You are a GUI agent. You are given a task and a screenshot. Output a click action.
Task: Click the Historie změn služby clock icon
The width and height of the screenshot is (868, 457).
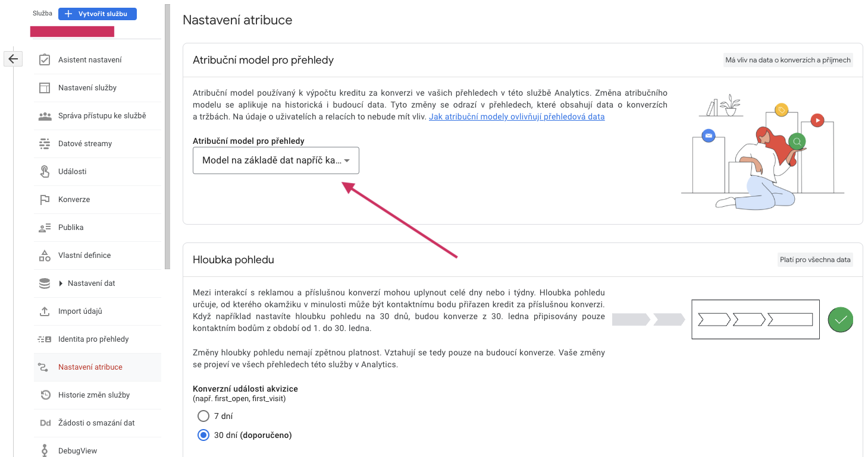click(45, 395)
